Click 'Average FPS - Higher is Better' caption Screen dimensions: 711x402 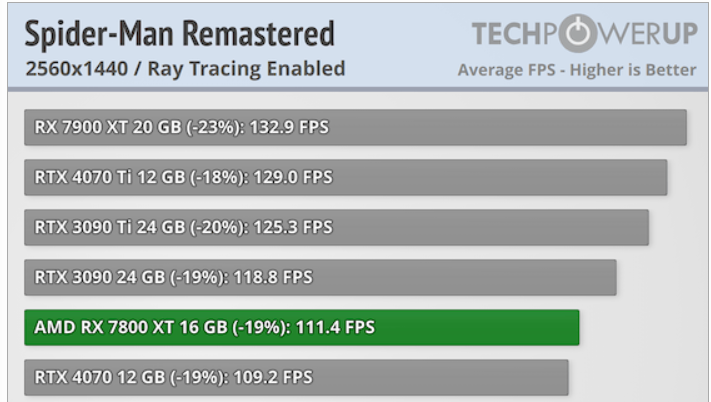click(x=577, y=70)
